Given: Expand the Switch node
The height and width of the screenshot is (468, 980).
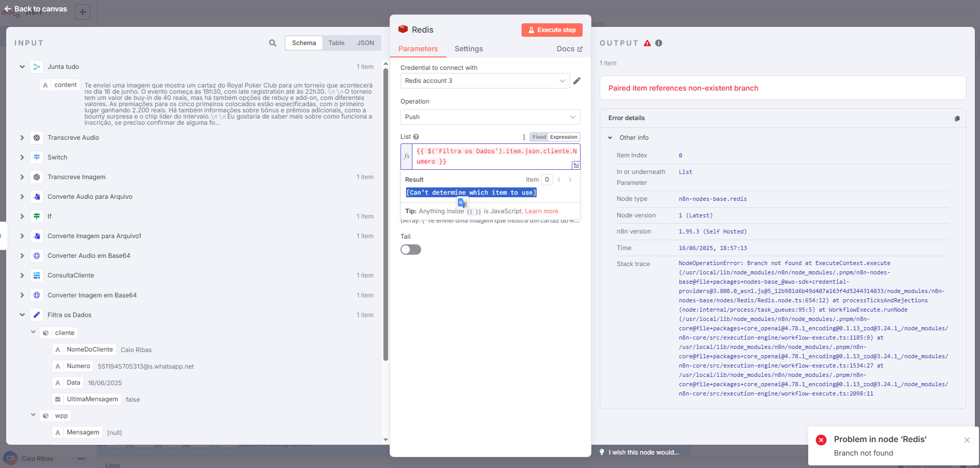Looking at the screenshot, I should pos(22,157).
